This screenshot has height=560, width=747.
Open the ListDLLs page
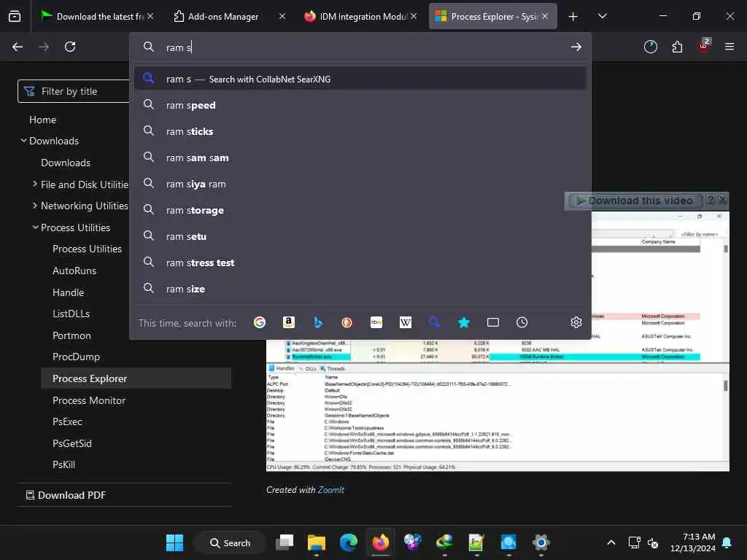pyautogui.click(x=71, y=314)
